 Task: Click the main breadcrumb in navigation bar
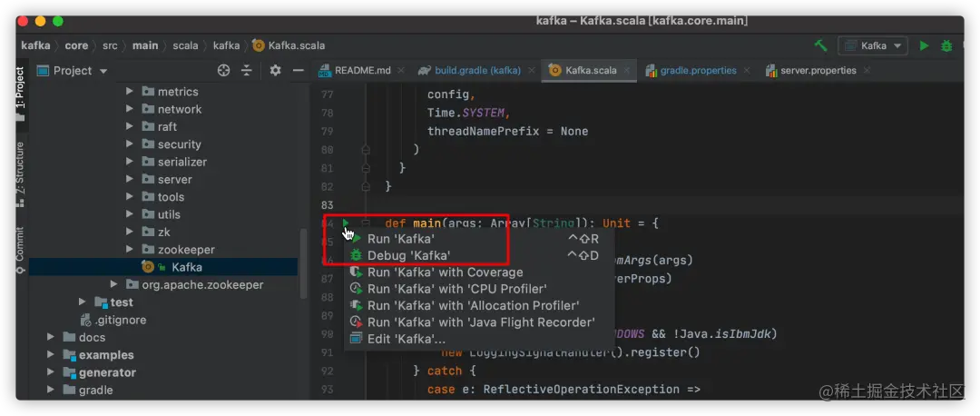coord(145,45)
